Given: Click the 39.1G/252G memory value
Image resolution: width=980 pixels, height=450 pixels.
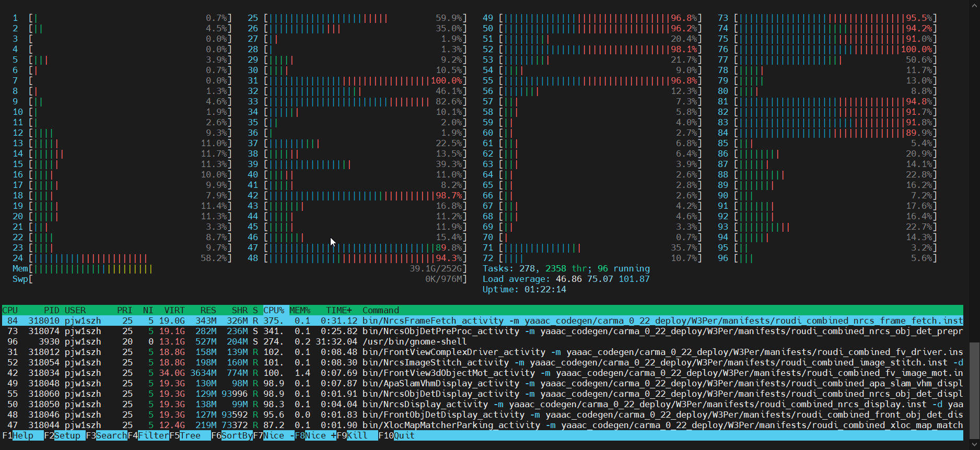Looking at the screenshot, I should [x=436, y=268].
